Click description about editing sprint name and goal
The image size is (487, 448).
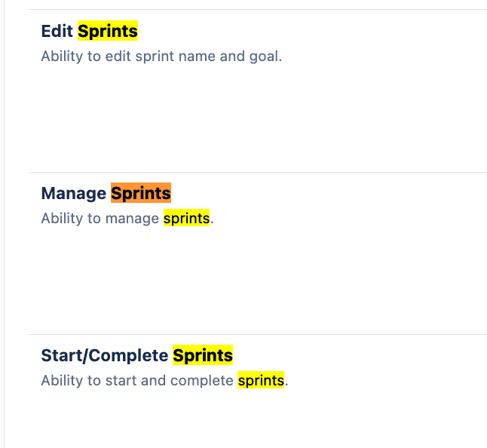(x=161, y=57)
